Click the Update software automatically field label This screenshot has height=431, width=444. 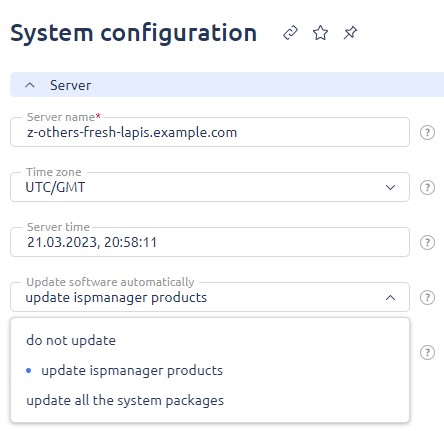(x=110, y=282)
